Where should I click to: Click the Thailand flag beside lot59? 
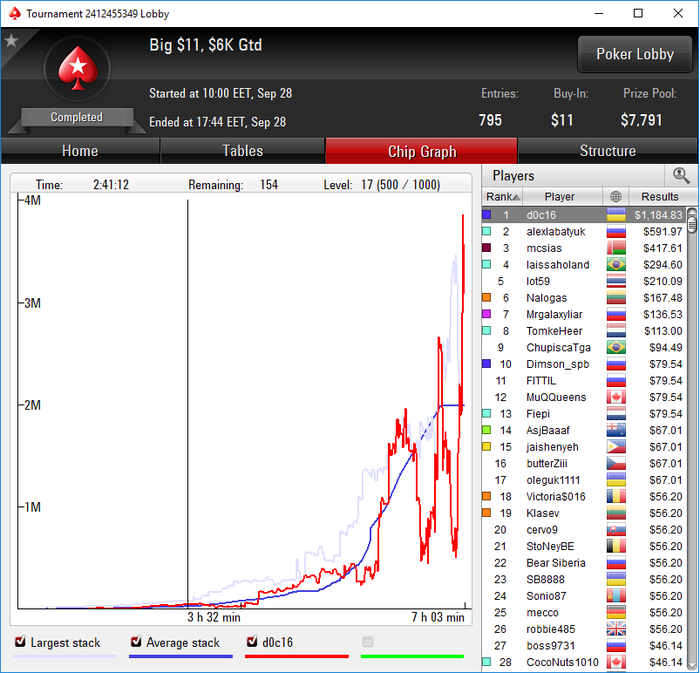(x=616, y=281)
